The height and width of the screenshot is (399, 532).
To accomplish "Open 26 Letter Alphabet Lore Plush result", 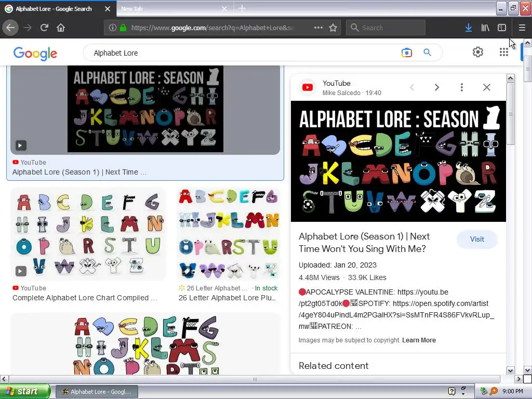I will pos(228,298).
